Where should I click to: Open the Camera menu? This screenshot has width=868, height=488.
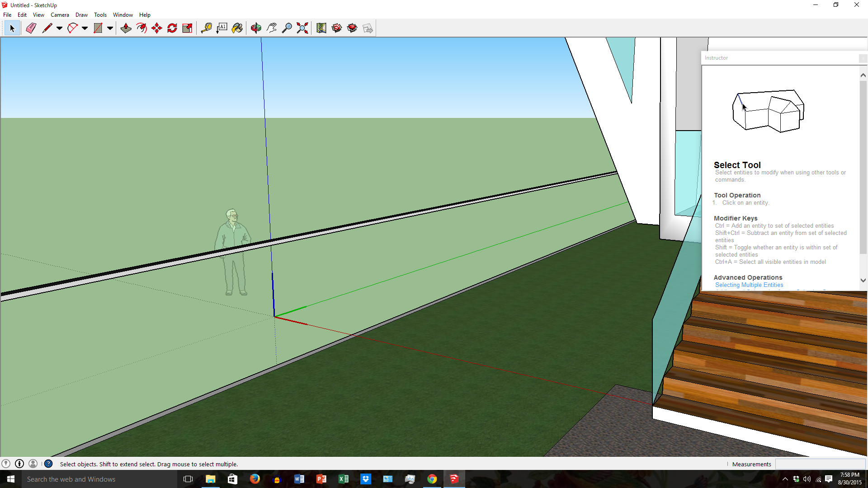click(x=60, y=14)
